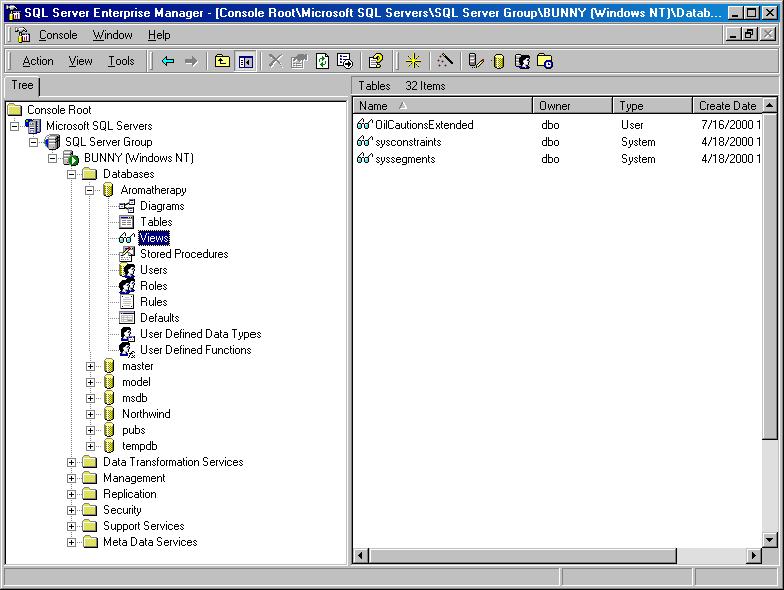Select the sysconstraints view row
Screen dimensions: 784x590
(x=558, y=142)
